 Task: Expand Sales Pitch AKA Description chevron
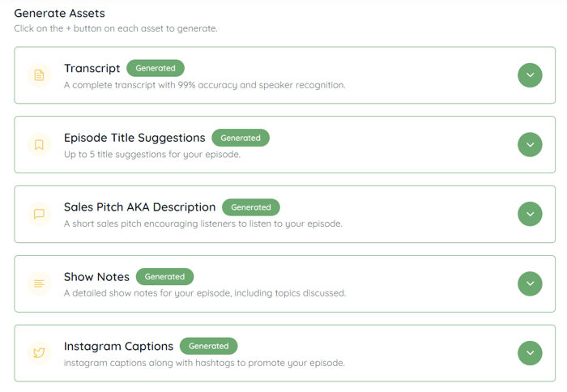(x=530, y=214)
